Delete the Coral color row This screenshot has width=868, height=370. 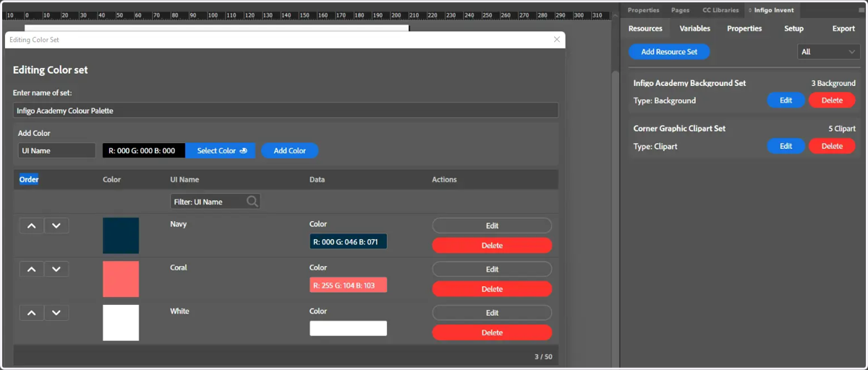click(492, 289)
